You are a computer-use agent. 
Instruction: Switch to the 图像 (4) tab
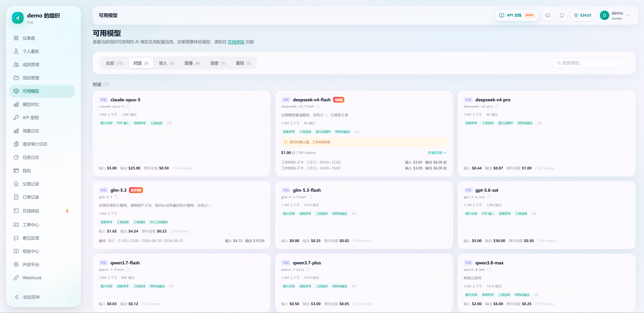click(x=192, y=63)
